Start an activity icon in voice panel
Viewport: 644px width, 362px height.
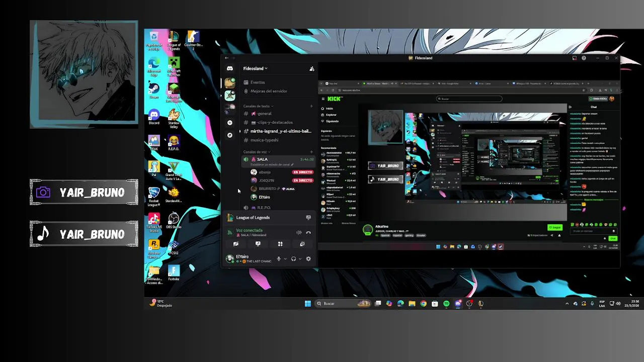coord(280,244)
